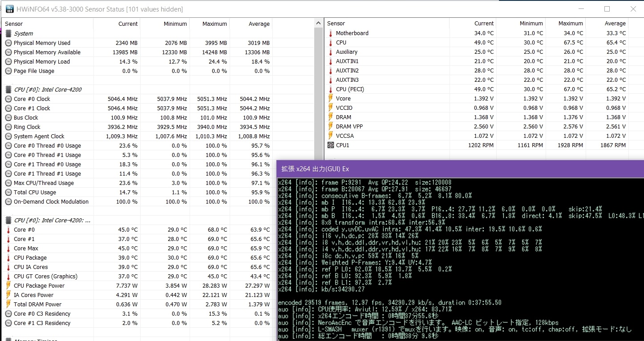Click the 1202 RPM value for CPU1 fan
Viewport: 644px width, 341px height.
(481, 145)
